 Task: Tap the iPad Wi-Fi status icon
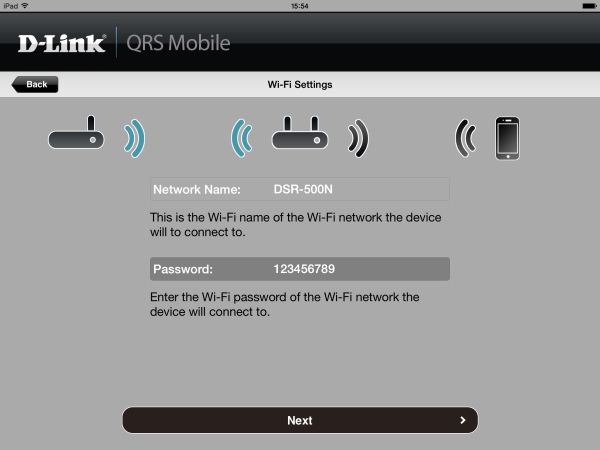coord(25,6)
